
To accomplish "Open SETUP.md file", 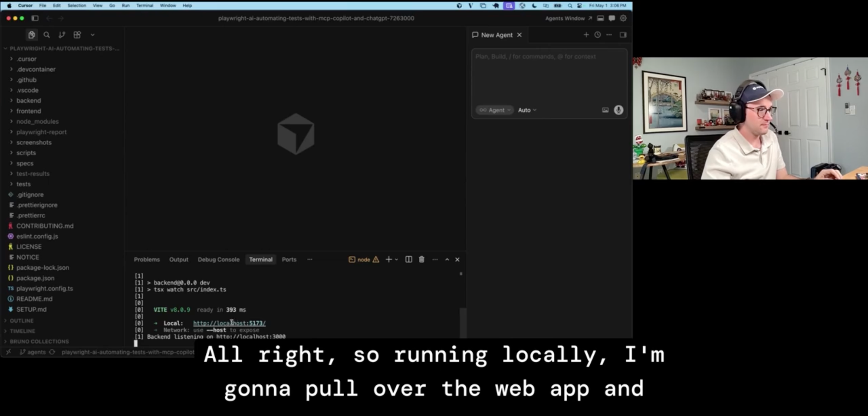I will click(x=62, y=309).
